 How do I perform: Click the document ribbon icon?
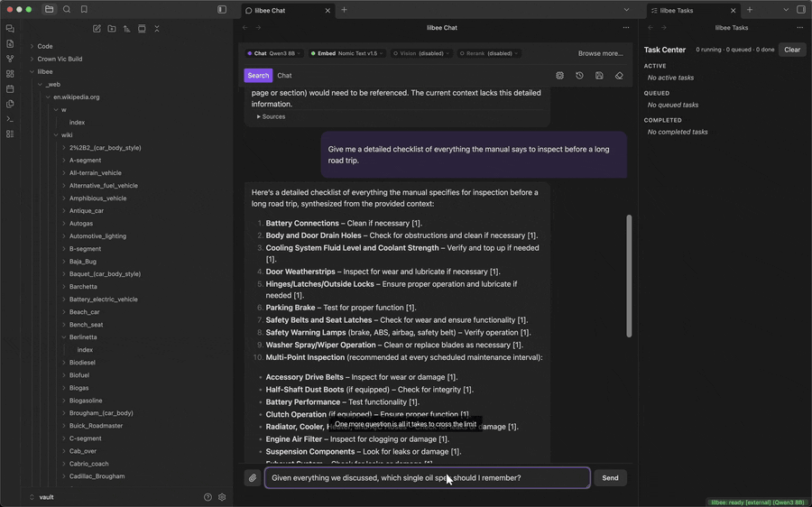(x=10, y=43)
